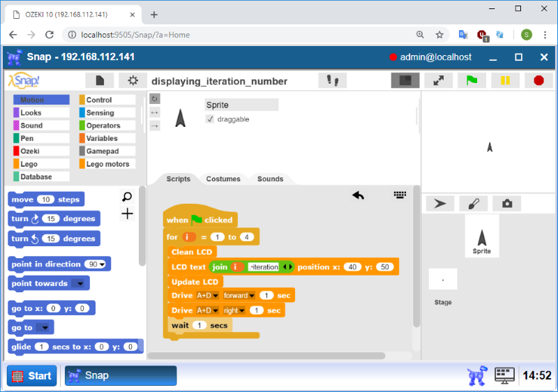
Task: Open Lego motors block category
Action: click(107, 164)
